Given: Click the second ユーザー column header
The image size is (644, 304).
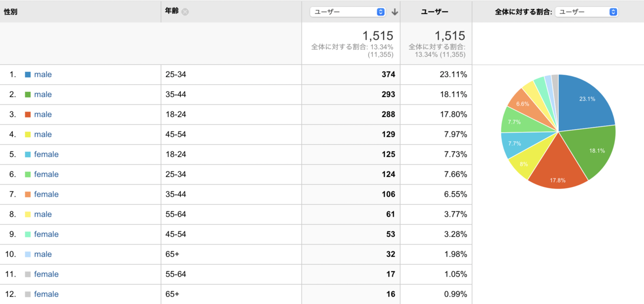Looking at the screenshot, I should [x=435, y=12].
